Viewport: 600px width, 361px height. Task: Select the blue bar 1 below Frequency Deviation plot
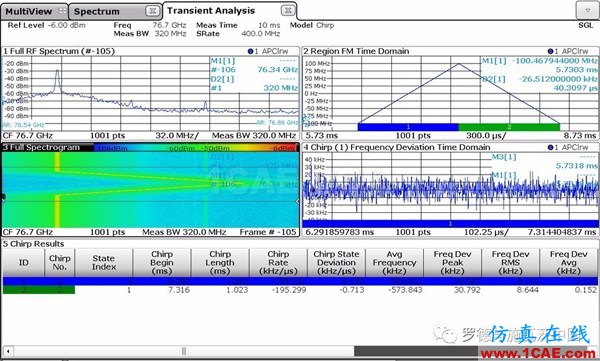[450, 224]
